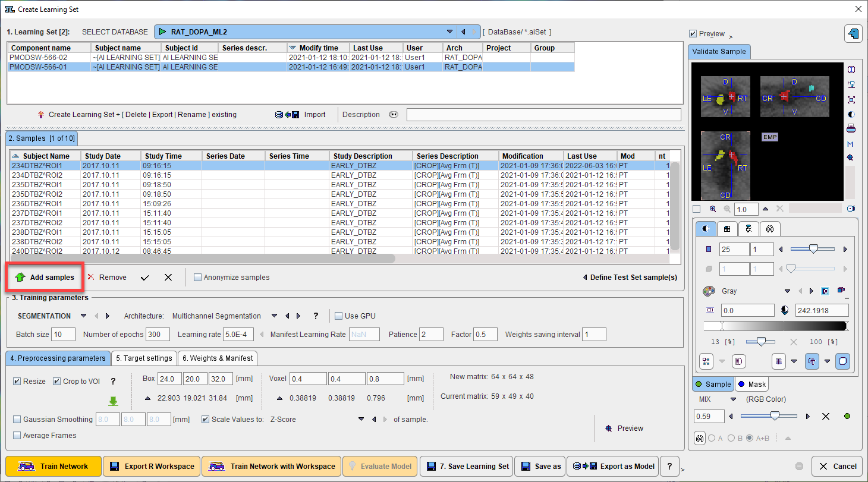
Task: Click the fit-to-window layout icon beside viewer
Action: click(851, 99)
